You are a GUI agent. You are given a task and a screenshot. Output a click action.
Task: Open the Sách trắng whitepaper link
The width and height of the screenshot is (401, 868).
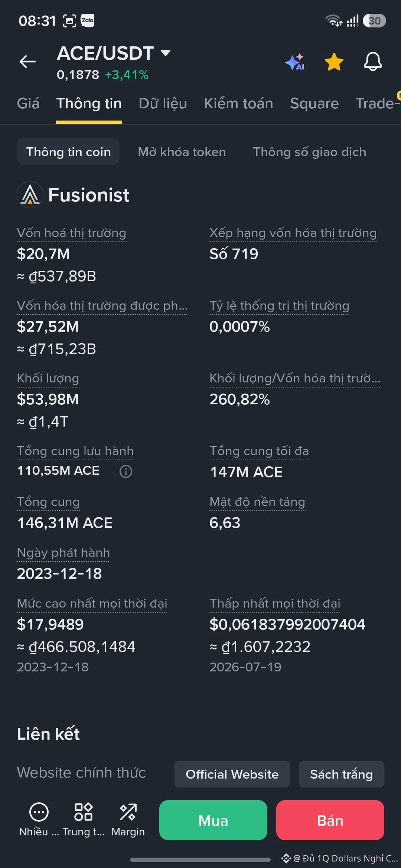pyautogui.click(x=342, y=774)
